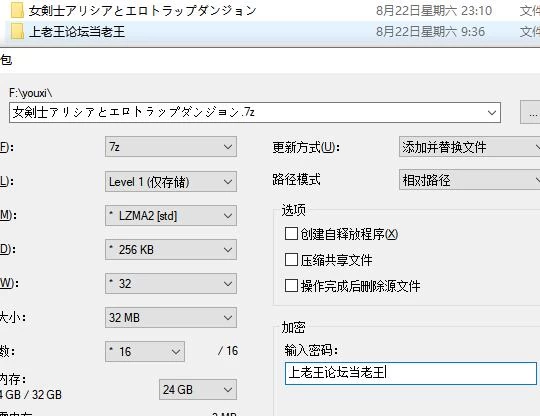Image resolution: width=540 pixels, height=416 pixels.
Task: Click date 8月22日星期六 9:36 cell
Action: click(430, 32)
